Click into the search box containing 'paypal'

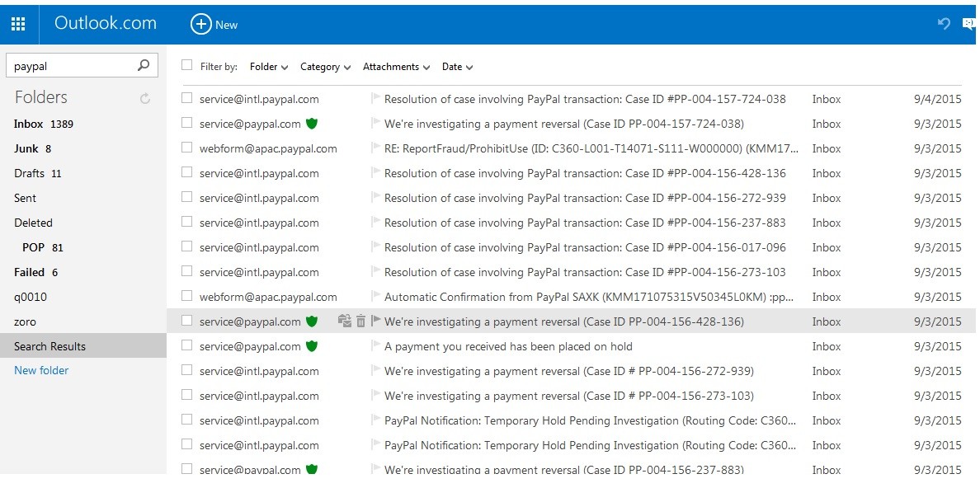(x=70, y=66)
